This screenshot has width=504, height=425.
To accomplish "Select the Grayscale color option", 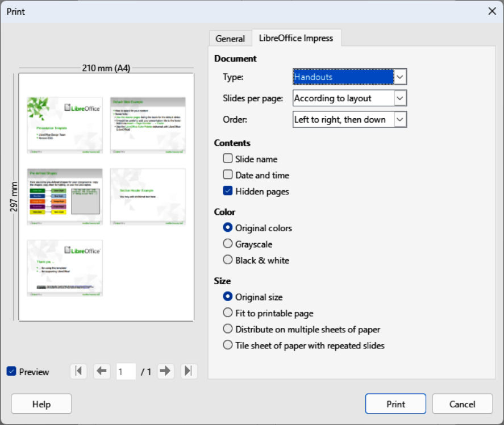I will [228, 244].
